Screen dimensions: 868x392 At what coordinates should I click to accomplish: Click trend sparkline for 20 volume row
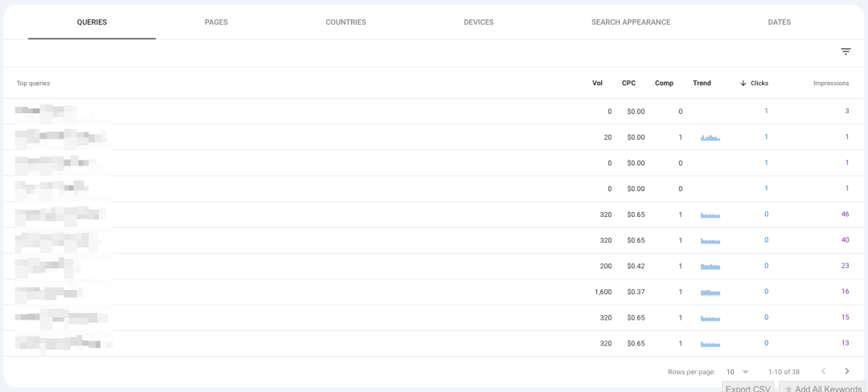(x=710, y=137)
